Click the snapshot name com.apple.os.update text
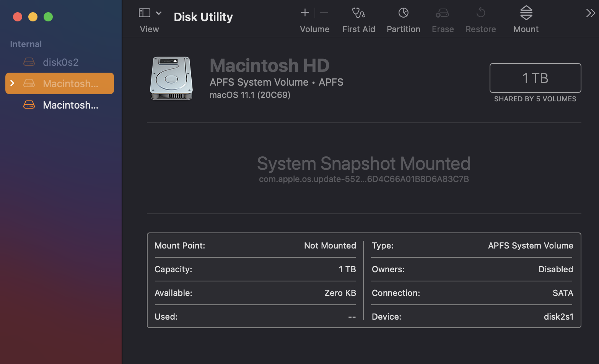Viewport: 599px width, 364px height. (x=364, y=179)
